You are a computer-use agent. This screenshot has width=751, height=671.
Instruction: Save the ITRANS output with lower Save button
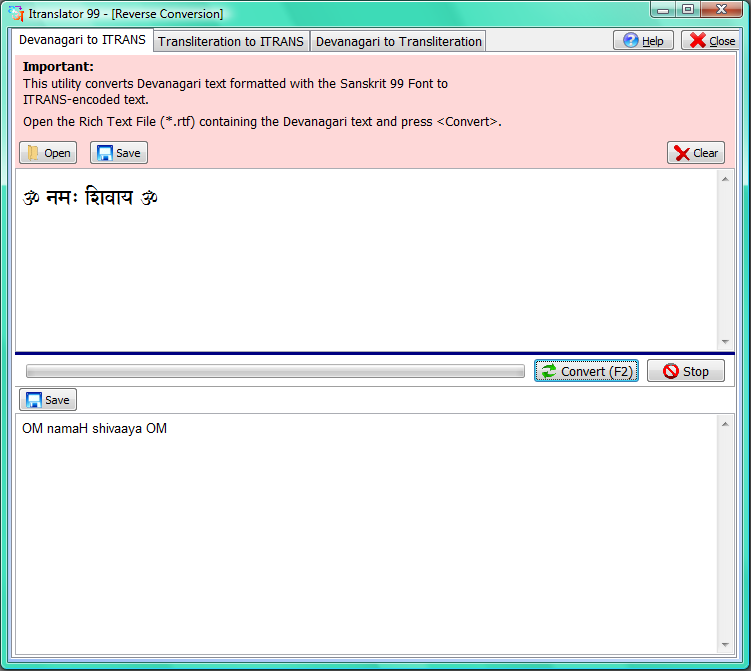48,400
